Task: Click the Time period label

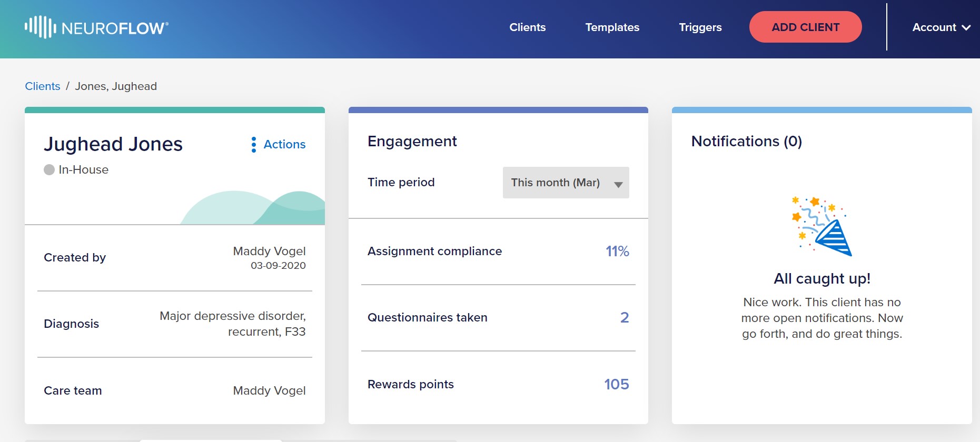Action: coord(401,183)
